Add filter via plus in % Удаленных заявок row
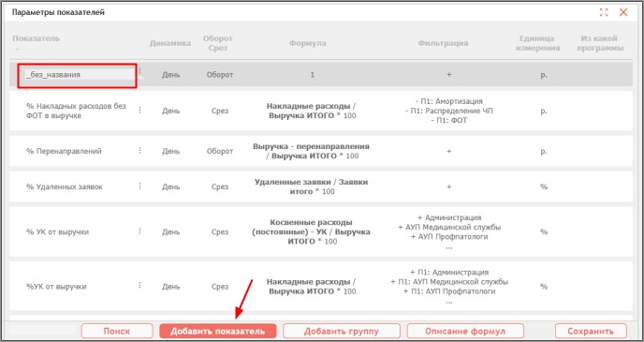 point(449,186)
